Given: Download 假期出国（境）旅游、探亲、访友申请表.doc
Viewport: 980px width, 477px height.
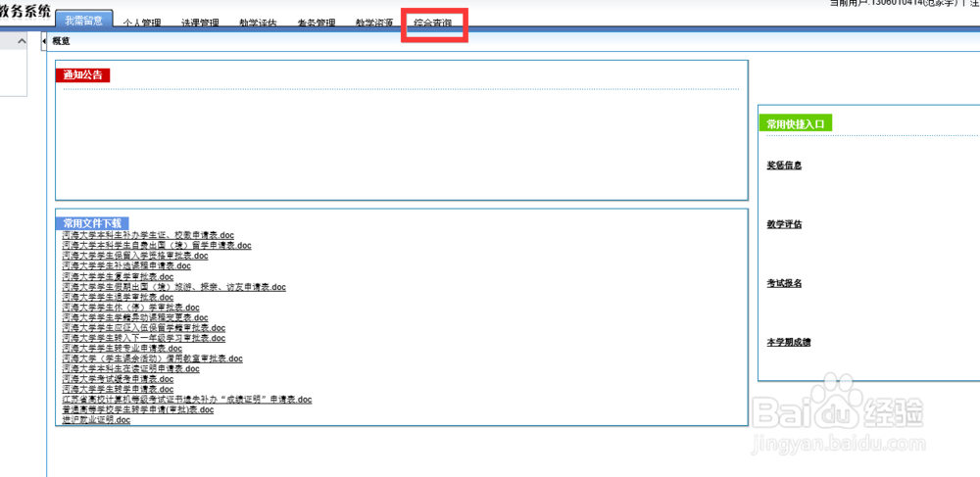Looking at the screenshot, I should 173,287.
